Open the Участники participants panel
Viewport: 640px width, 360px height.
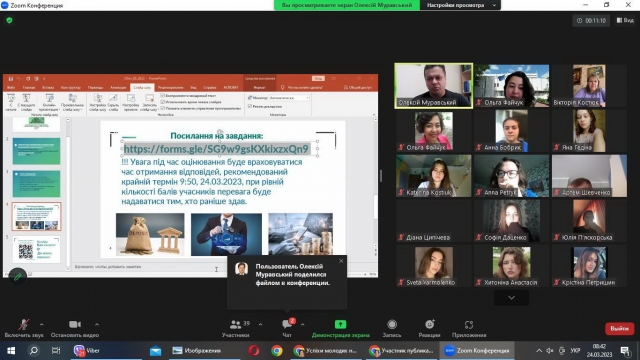point(236,328)
